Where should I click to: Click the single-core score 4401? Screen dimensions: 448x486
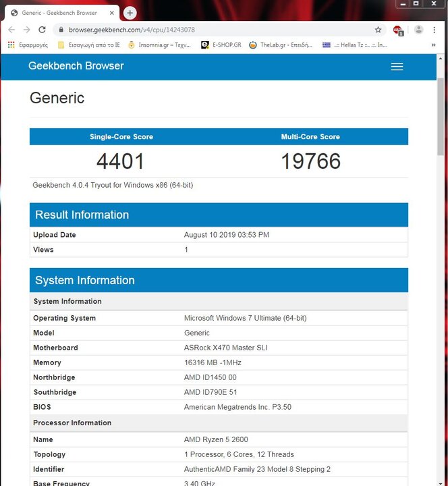(x=120, y=161)
